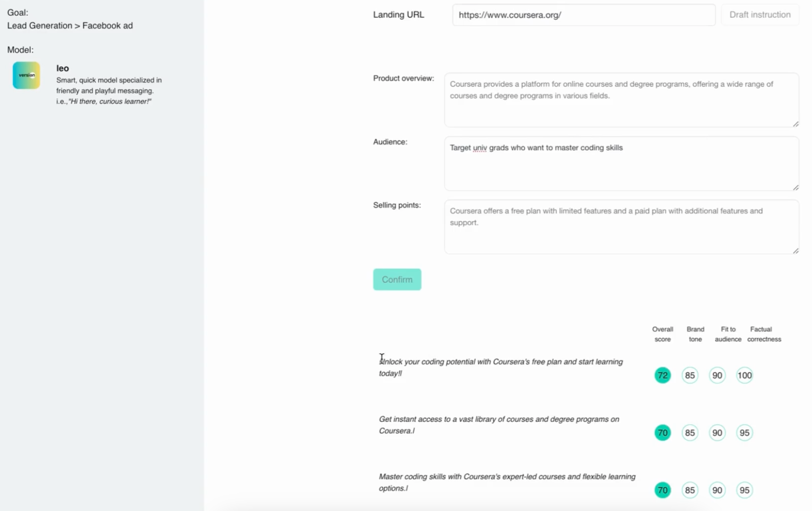
Task: Select the 'Master coding skills' ad text
Action: 507,482
